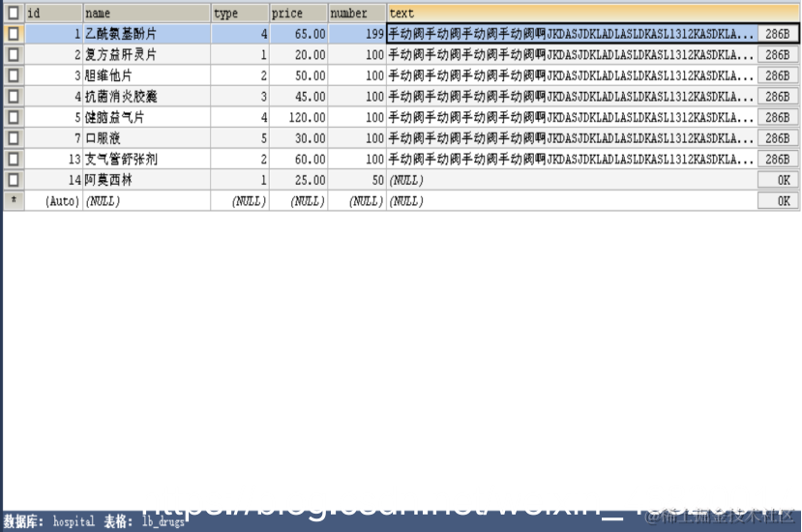Click the "number" column header
This screenshot has height=532, width=802.
(357, 13)
